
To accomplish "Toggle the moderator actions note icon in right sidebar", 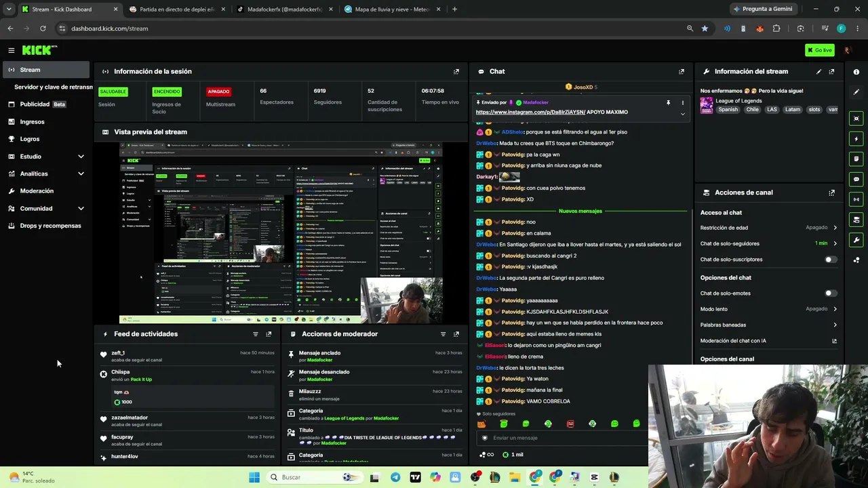I will [856, 159].
